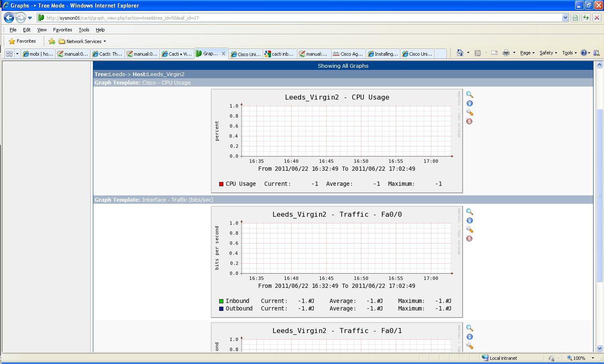The height and width of the screenshot is (364, 604).
Task: Click the Read Mail envelope icon
Action: (x=494, y=53)
